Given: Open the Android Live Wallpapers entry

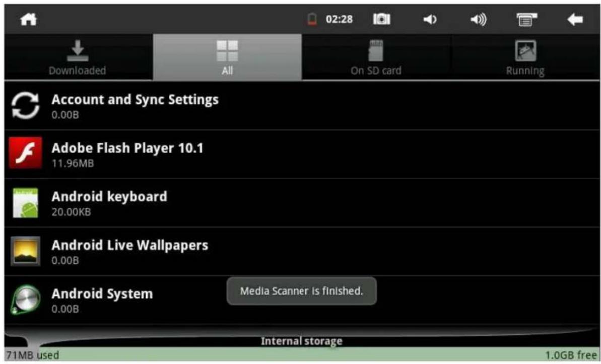Looking at the screenshot, I should [302, 251].
